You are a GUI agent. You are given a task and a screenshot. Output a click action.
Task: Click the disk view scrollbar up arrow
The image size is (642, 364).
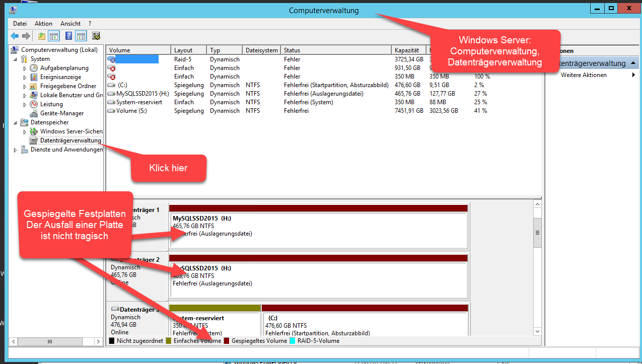tap(537, 204)
